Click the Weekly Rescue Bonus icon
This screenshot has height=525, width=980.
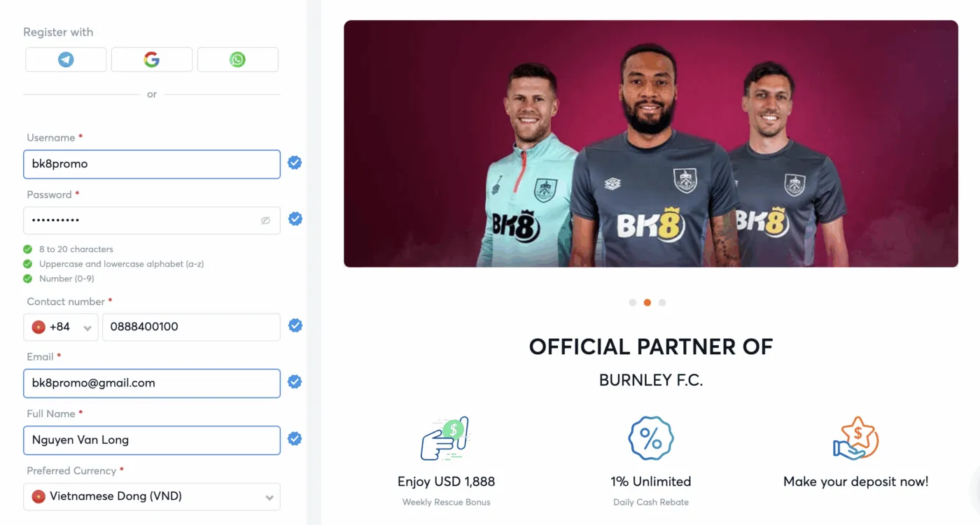click(445, 439)
